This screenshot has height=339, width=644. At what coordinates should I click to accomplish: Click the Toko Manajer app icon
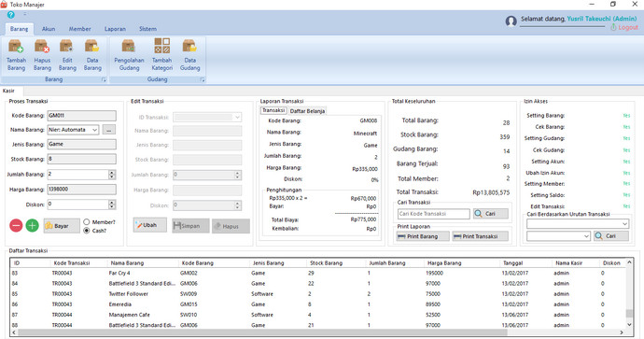4,4
